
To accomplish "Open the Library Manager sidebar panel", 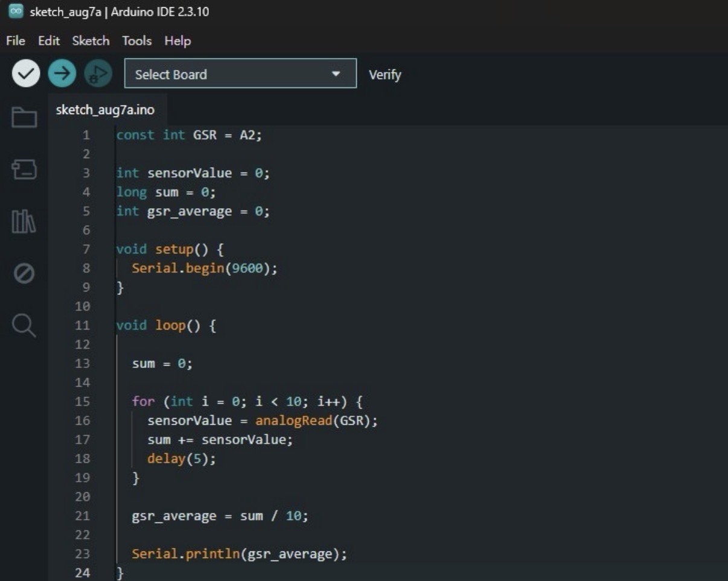I will pyautogui.click(x=24, y=221).
